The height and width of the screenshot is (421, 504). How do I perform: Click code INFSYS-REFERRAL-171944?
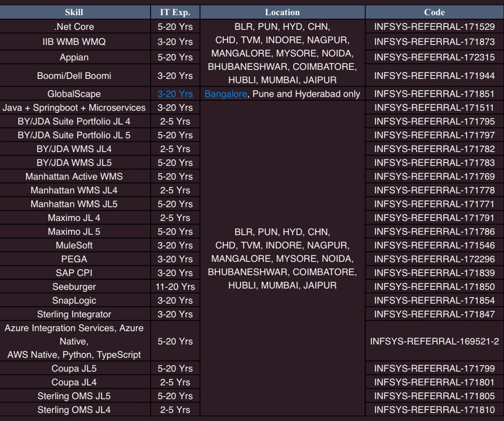point(434,75)
